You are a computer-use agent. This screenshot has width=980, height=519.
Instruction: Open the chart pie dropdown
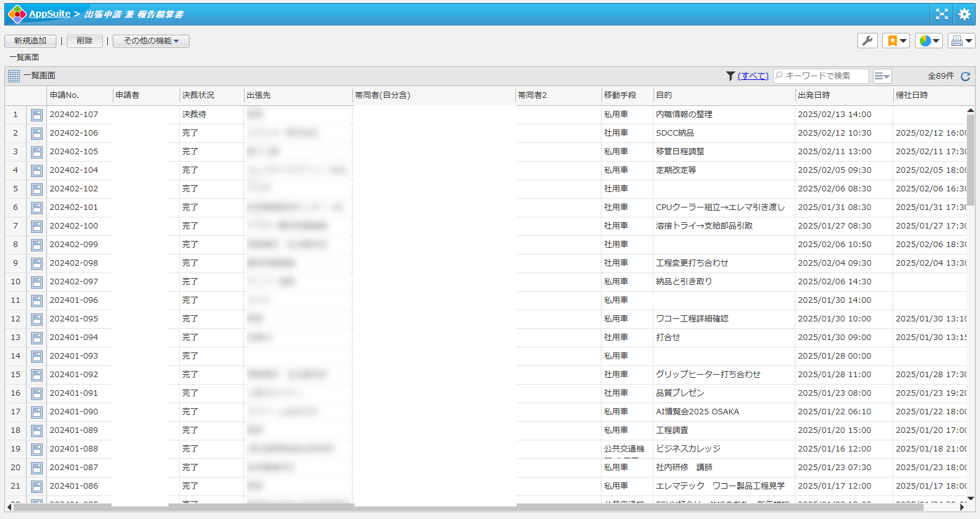929,41
